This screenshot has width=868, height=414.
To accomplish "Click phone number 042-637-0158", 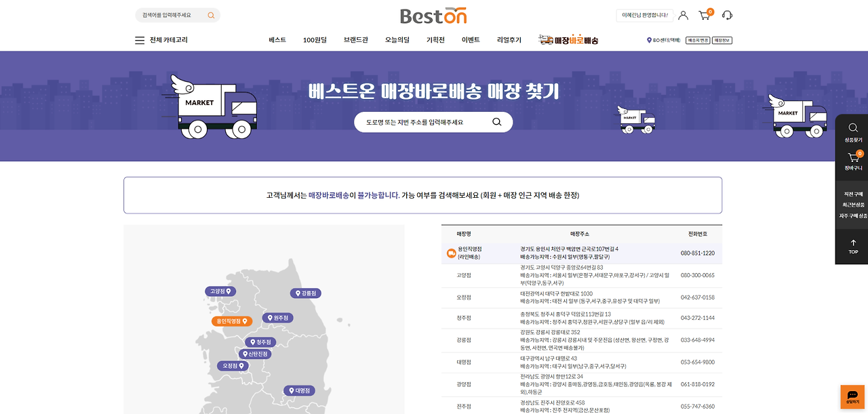I will click(x=698, y=297).
